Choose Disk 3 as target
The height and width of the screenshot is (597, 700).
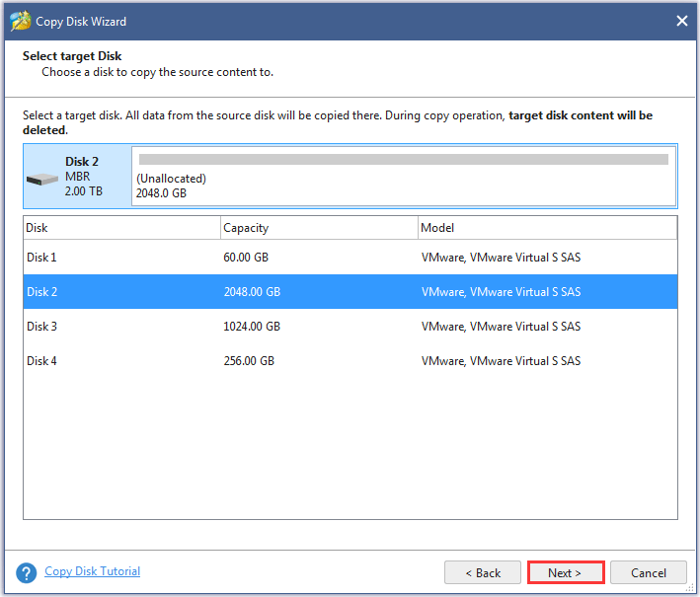point(350,327)
